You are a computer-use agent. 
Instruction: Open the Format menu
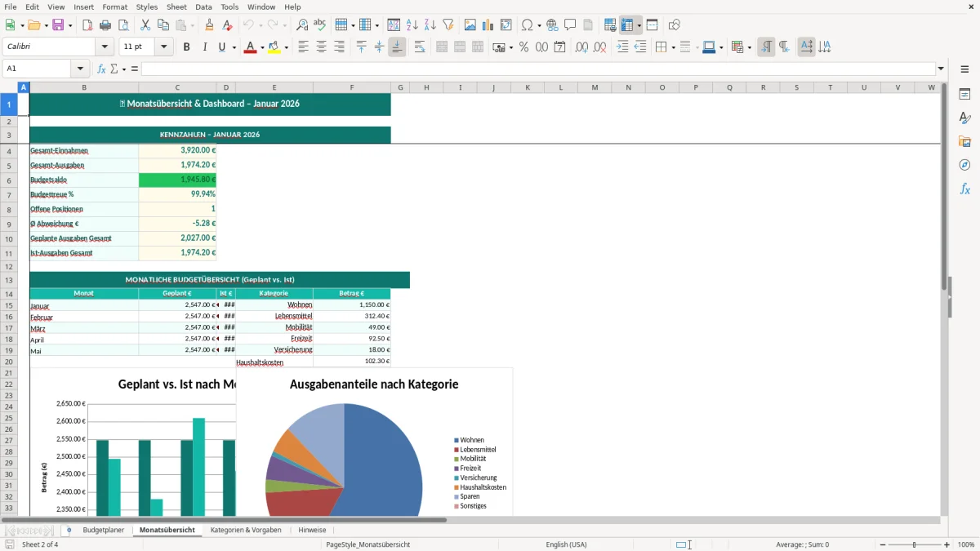[x=115, y=7]
